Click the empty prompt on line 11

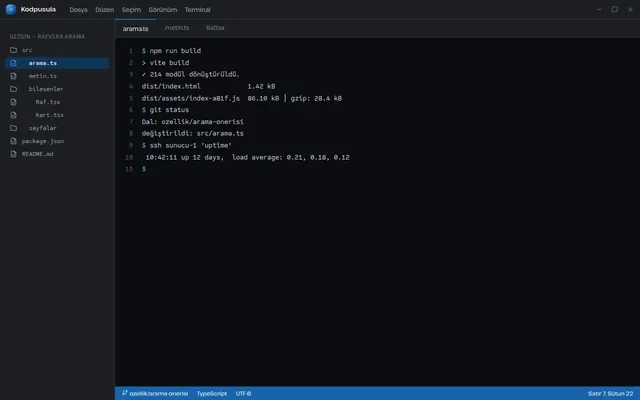pos(144,169)
